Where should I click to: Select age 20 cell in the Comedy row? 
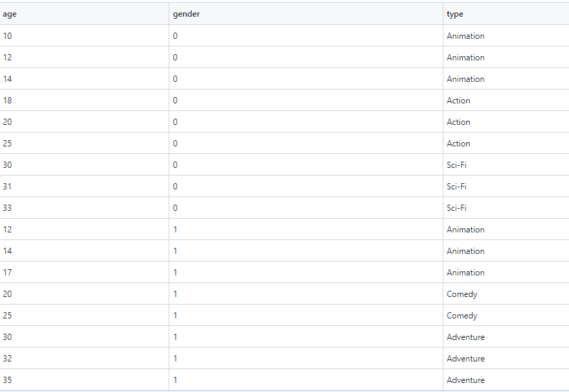click(84, 293)
